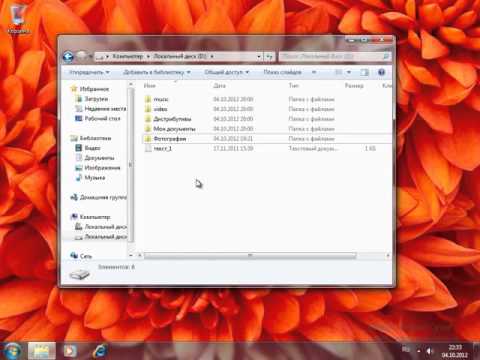Click the date cell of the текст_1 row
Image resolution: width=480 pixels, height=360 pixels.
click(x=233, y=149)
